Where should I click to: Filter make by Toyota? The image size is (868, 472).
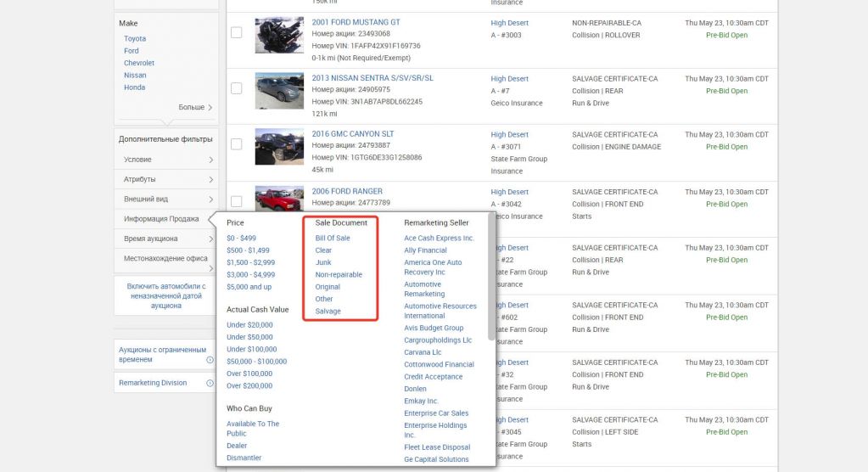click(x=135, y=39)
